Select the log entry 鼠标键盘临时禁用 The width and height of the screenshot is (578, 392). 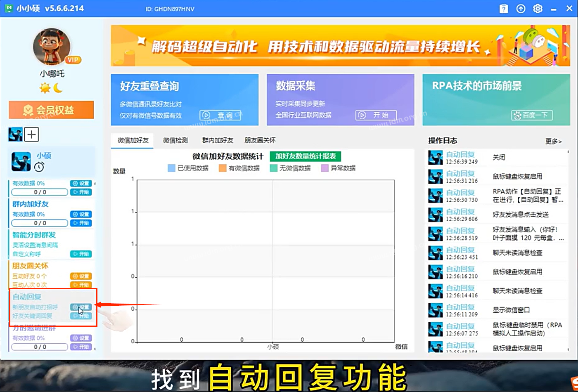coord(497,329)
